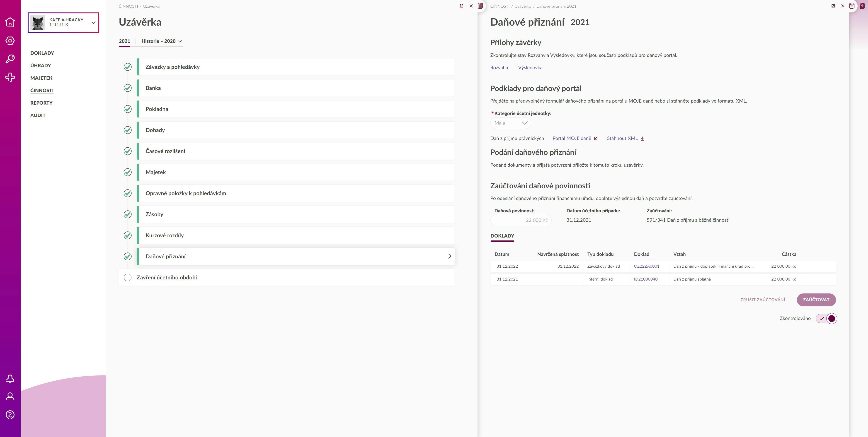868x437 pixels.
Task: Click the check status icon for Časové rozlišení
Action: coord(127,151)
